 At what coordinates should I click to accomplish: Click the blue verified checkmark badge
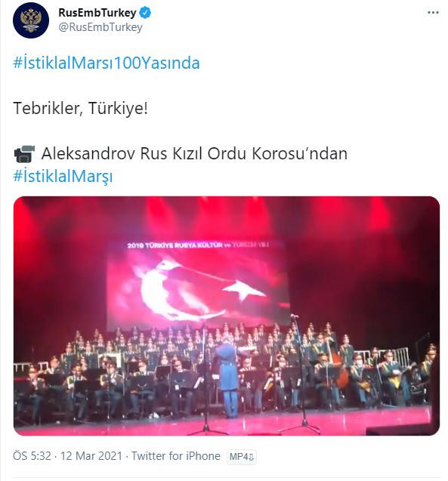(x=145, y=13)
